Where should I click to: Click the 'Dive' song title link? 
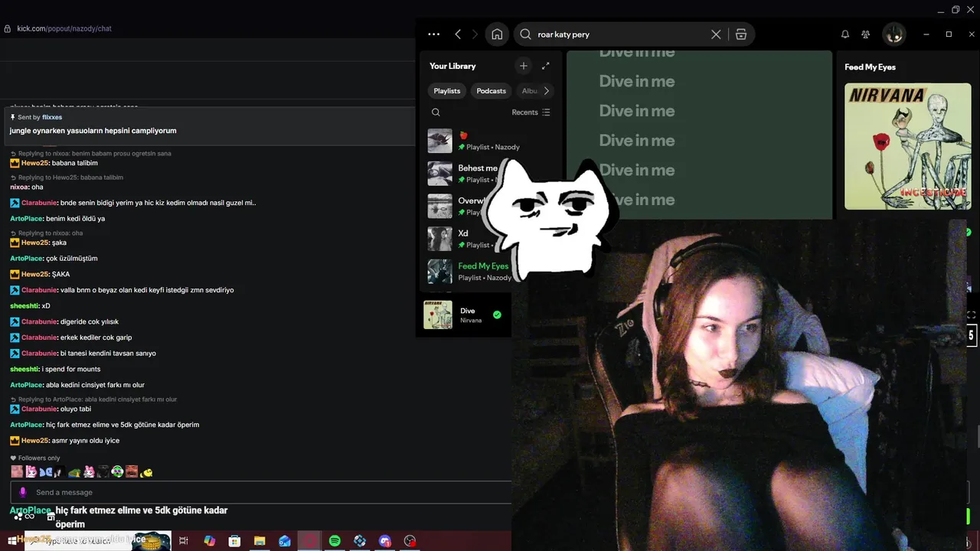(x=468, y=311)
